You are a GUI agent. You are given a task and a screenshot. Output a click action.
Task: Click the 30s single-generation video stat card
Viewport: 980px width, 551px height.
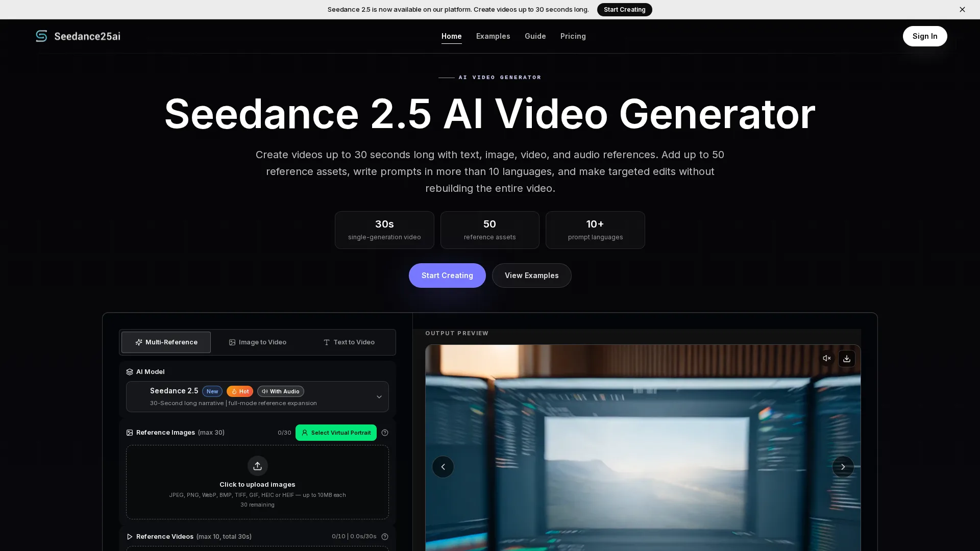point(384,230)
